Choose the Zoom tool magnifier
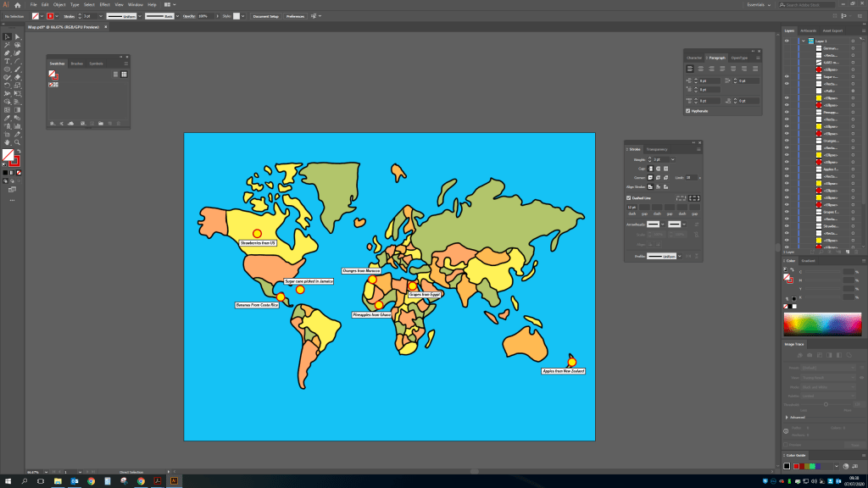 click(17, 141)
